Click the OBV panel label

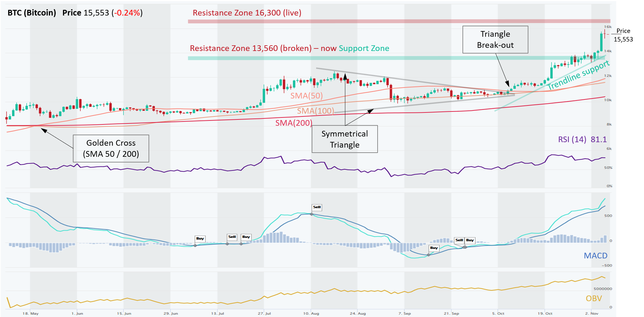(x=594, y=298)
